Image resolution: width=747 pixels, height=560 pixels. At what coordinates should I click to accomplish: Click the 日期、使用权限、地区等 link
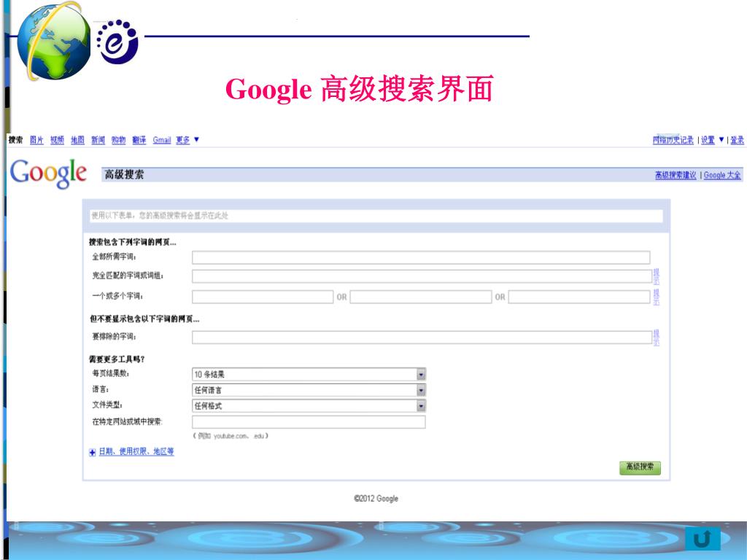(136, 451)
